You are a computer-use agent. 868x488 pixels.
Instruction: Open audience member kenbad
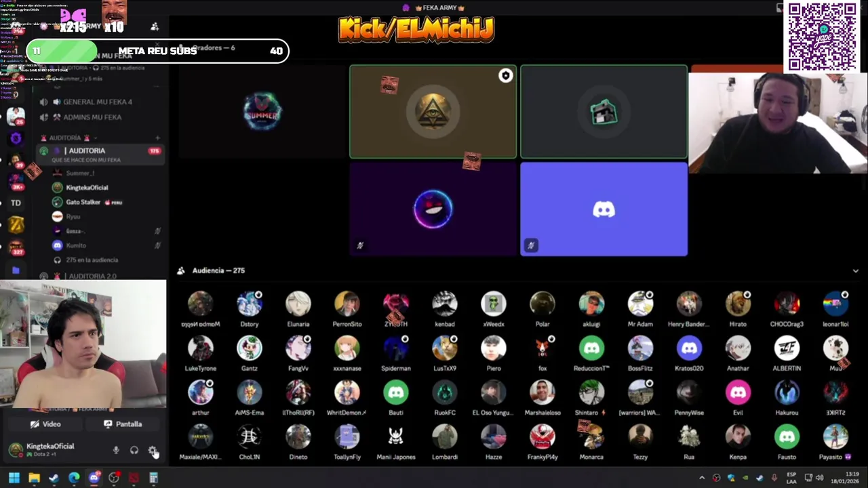445,310
